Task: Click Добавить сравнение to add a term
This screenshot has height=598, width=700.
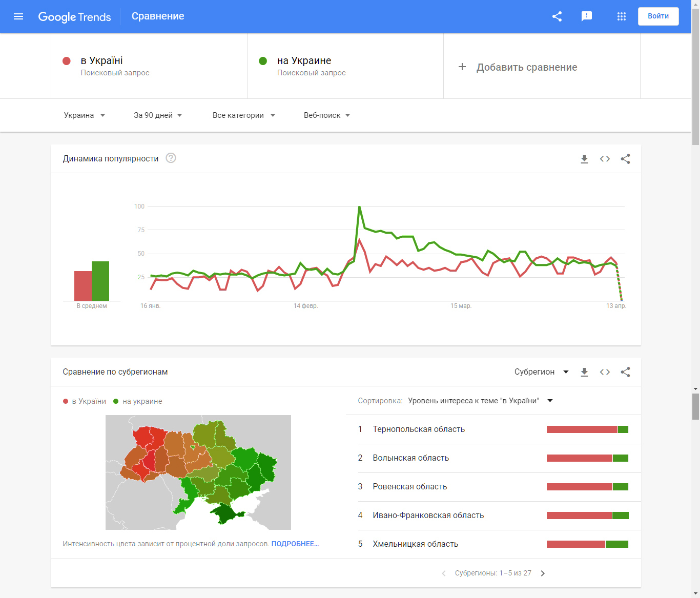Action: click(x=518, y=67)
